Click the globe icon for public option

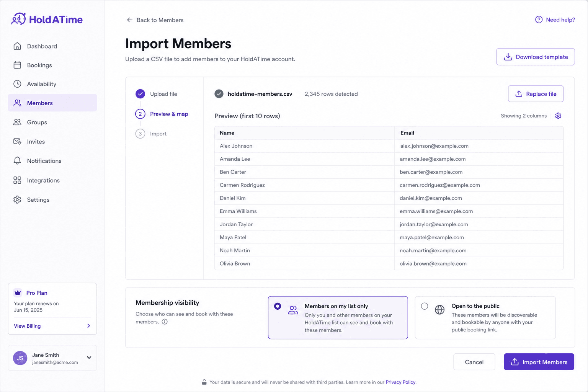point(440,310)
